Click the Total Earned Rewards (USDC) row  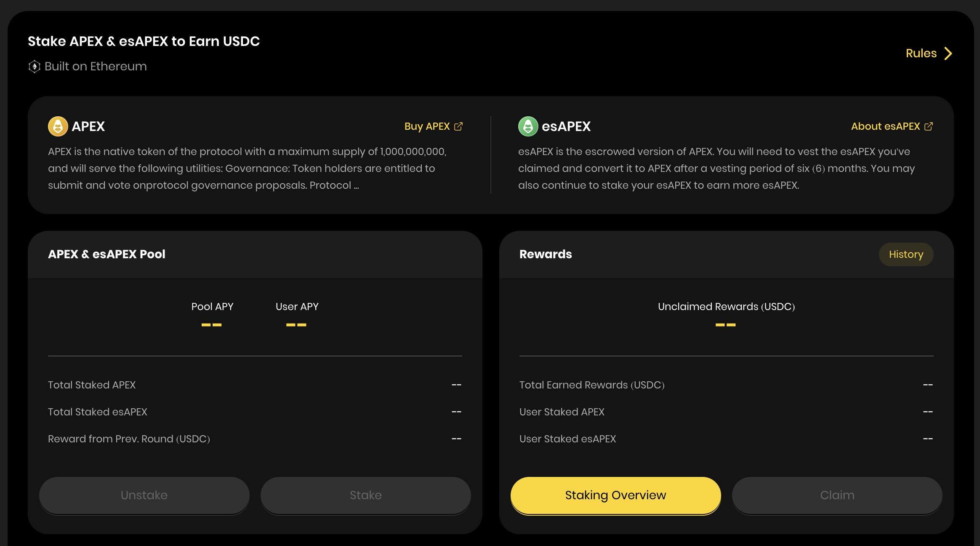(x=726, y=385)
